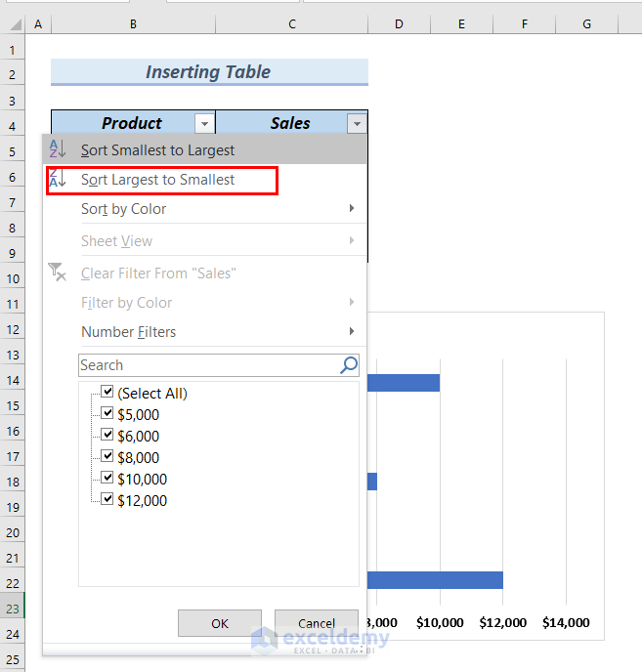Click the Inserting Table title cell

[x=209, y=71]
